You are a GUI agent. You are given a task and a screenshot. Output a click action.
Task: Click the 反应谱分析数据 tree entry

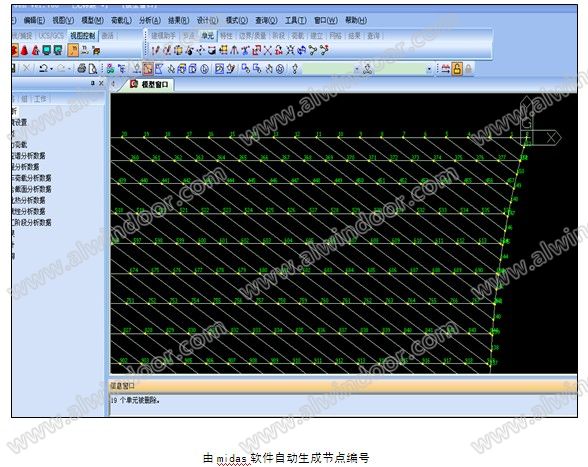click(x=29, y=156)
